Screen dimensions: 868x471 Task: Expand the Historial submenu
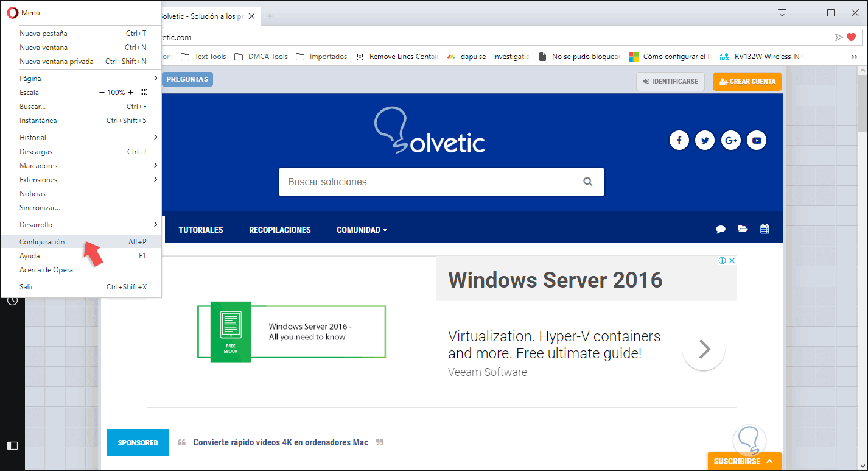(x=81, y=138)
